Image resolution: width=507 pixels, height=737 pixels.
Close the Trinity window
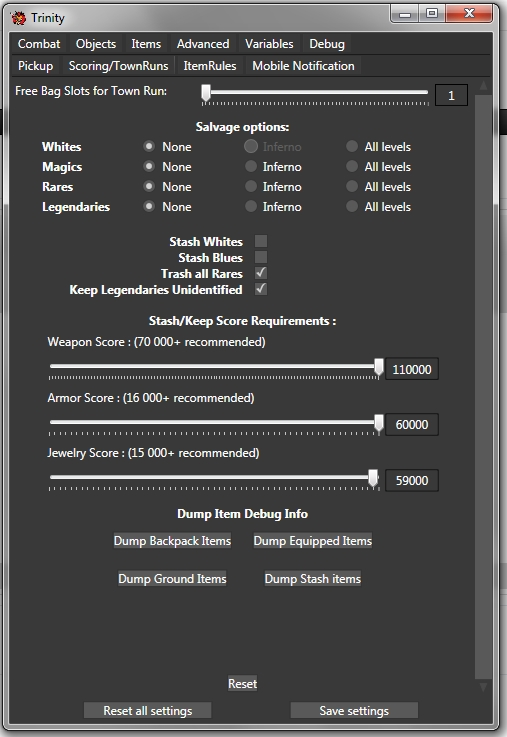(469, 14)
